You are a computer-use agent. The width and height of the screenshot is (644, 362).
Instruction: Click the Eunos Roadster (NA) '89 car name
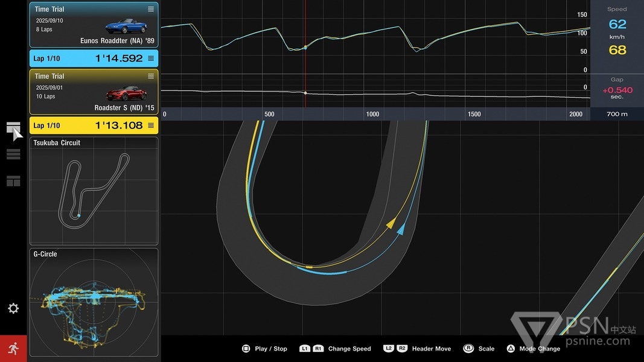click(117, 40)
